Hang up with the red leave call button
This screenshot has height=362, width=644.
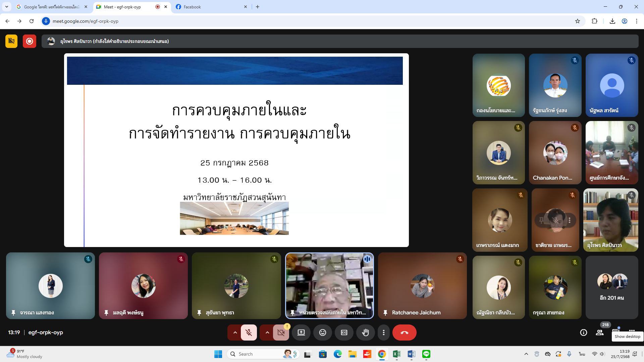pos(404,333)
